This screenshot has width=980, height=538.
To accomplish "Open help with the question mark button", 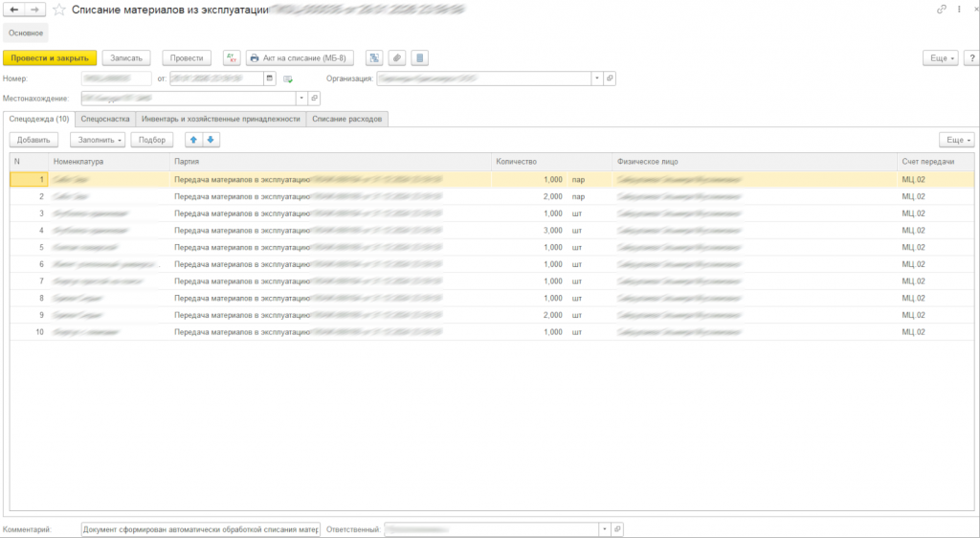I will 972,58.
